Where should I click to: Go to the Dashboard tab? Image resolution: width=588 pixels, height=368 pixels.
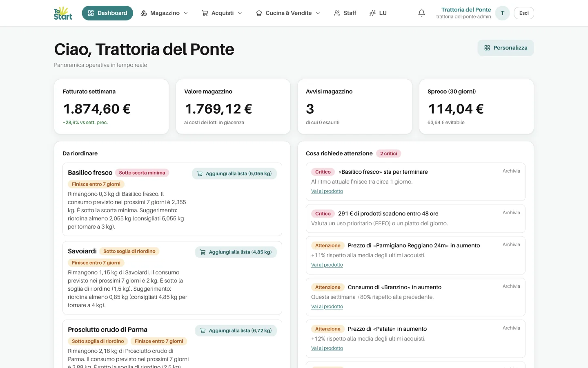pyautogui.click(x=107, y=13)
